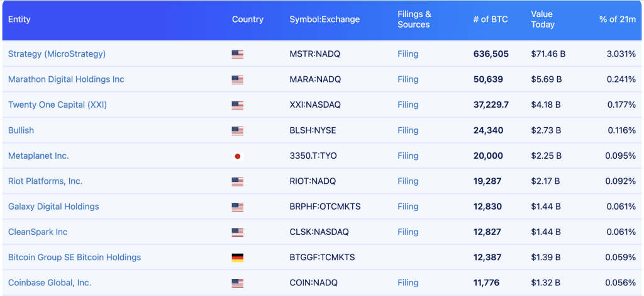The height and width of the screenshot is (296, 644).
Task: Click the Value Today column header
Action: pyautogui.click(x=542, y=20)
